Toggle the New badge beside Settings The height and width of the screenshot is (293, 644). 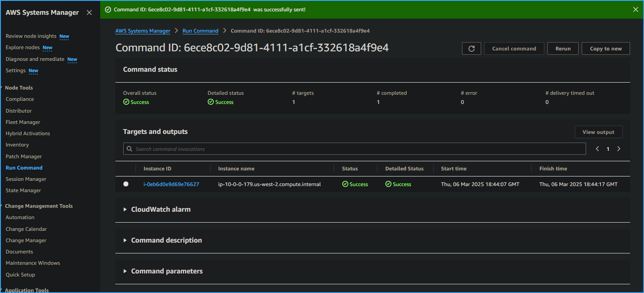[33, 71]
